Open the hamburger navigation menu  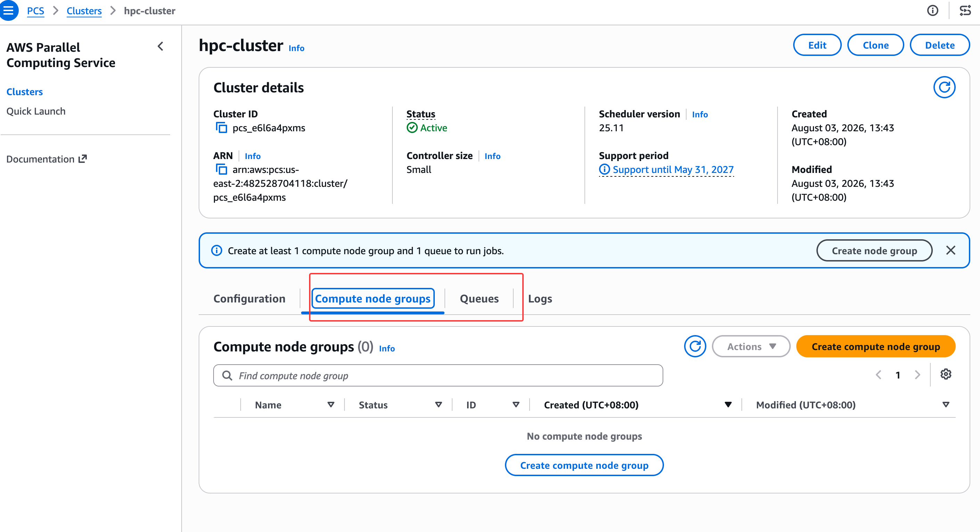point(8,10)
